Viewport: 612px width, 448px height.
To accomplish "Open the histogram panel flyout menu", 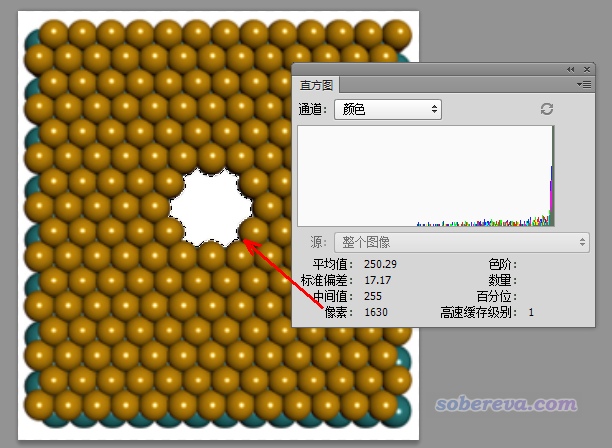I will 586,85.
